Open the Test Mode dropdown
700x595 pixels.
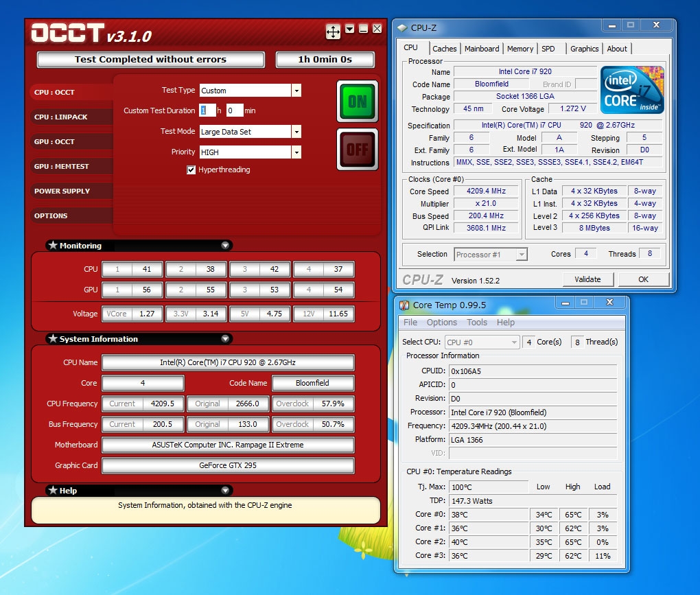pos(296,132)
